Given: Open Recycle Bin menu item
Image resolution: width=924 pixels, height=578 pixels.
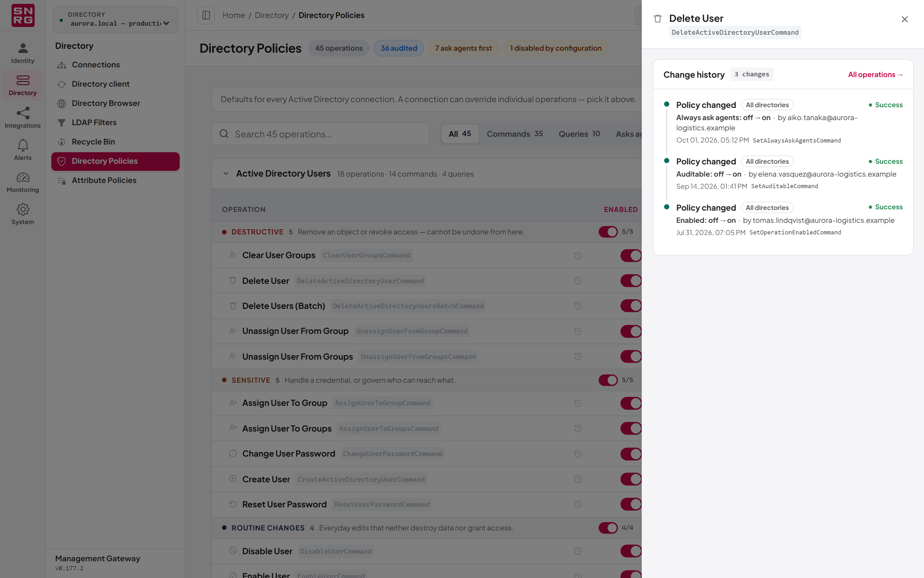Looking at the screenshot, I should point(115,142).
